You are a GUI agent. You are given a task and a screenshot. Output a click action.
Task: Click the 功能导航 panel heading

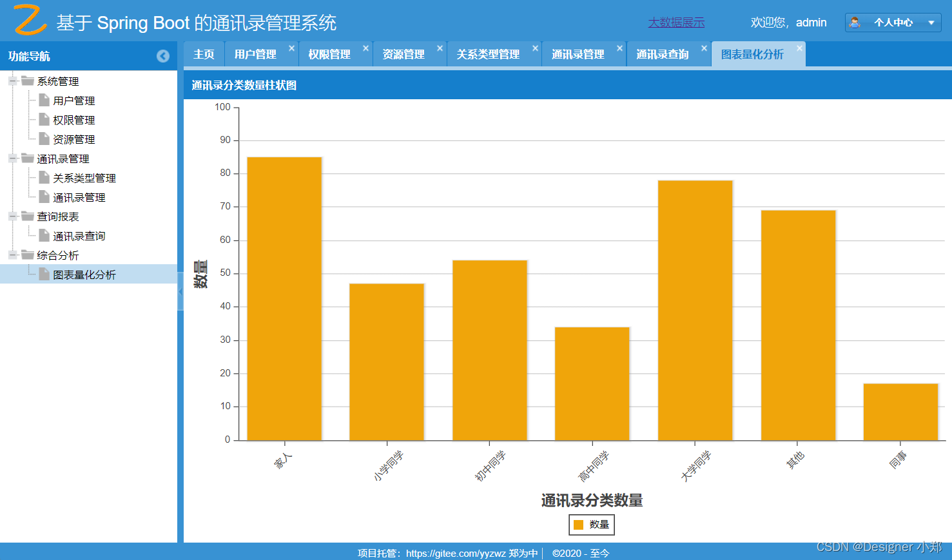[x=29, y=56]
